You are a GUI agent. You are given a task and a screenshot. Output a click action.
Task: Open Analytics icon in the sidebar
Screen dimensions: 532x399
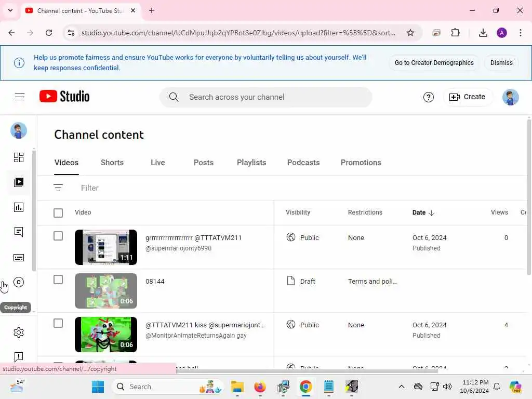coord(19,207)
